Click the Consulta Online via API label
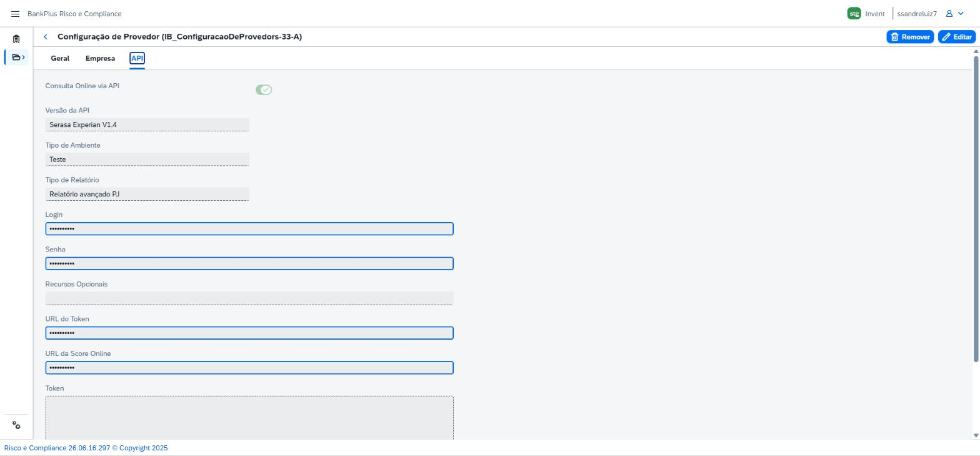This screenshot has height=456, width=980. (x=82, y=86)
